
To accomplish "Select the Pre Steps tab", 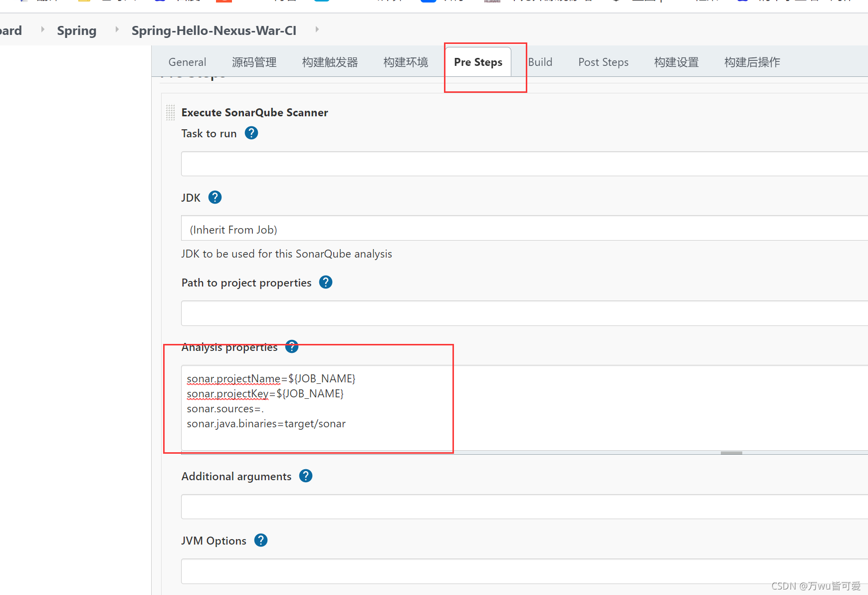I will pyautogui.click(x=478, y=62).
